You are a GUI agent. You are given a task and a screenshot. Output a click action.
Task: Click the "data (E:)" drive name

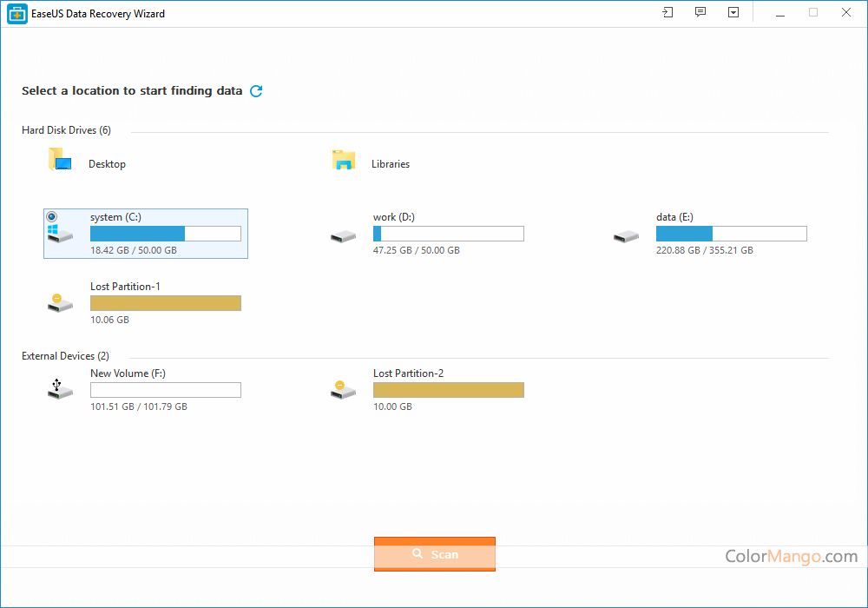[674, 217]
